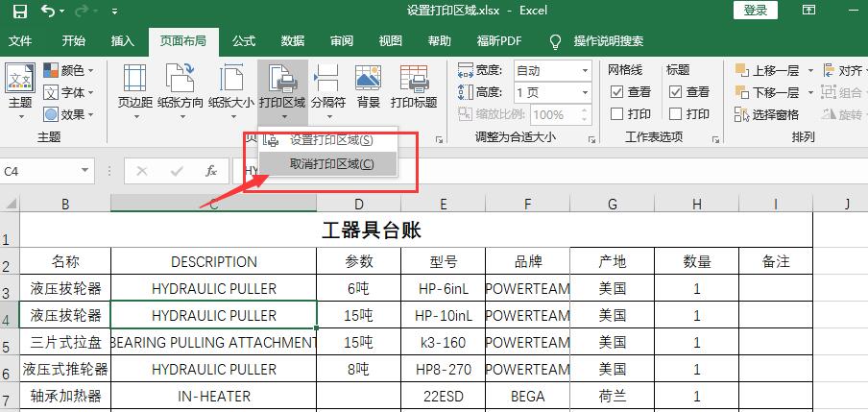Screen dimensions: 868x412
Task: Click 上移一层 bring forward button
Action: coord(767,70)
